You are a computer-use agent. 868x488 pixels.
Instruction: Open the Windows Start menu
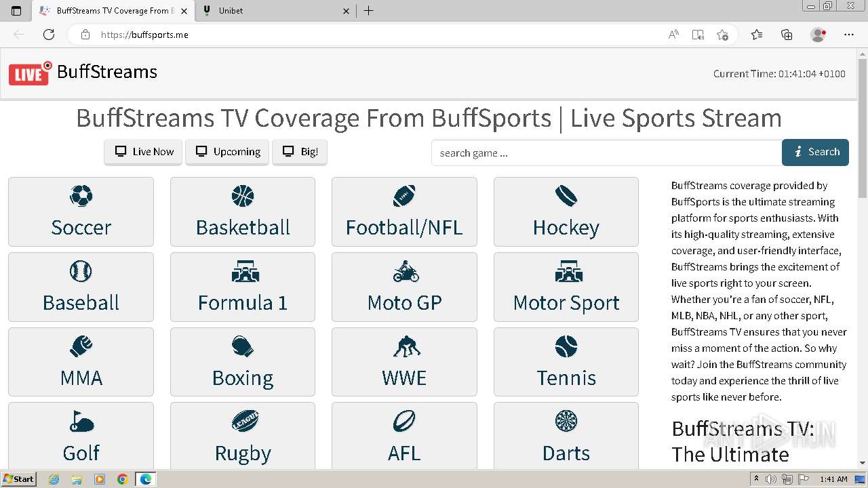click(18, 479)
